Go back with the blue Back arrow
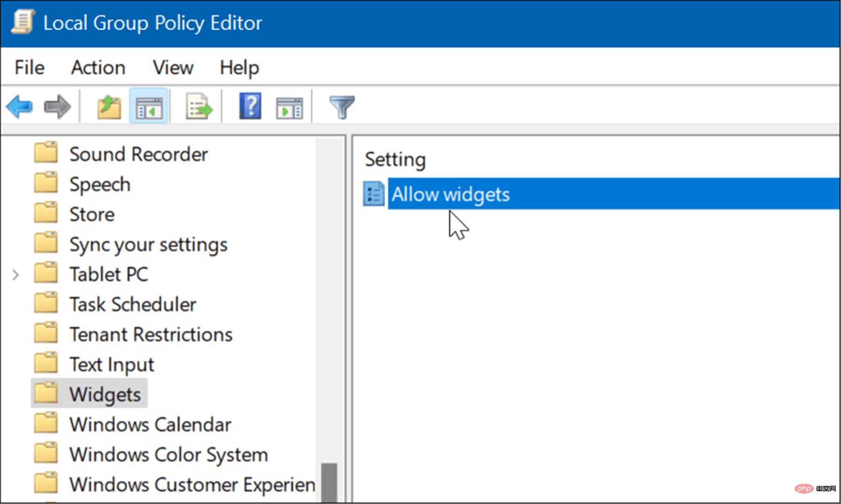Screen dimensions: 841x504 click(x=20, y=107)
